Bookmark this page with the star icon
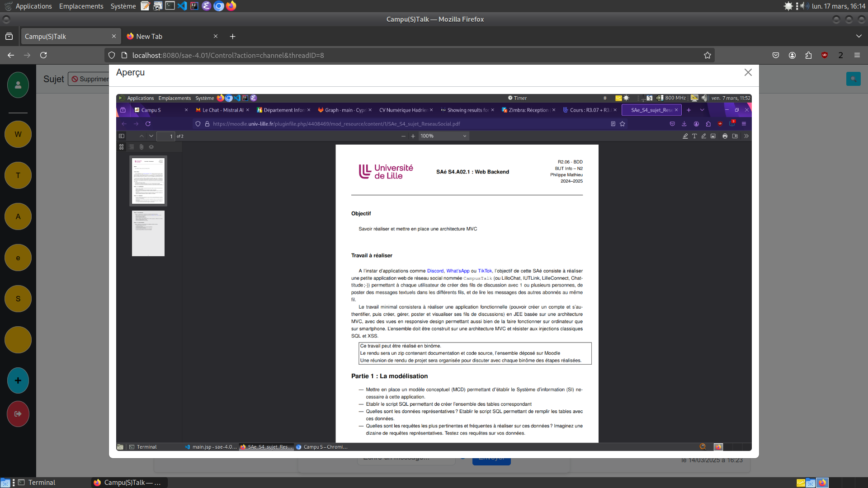The height and width of the screenshot is (488, 868). point(708,55)
